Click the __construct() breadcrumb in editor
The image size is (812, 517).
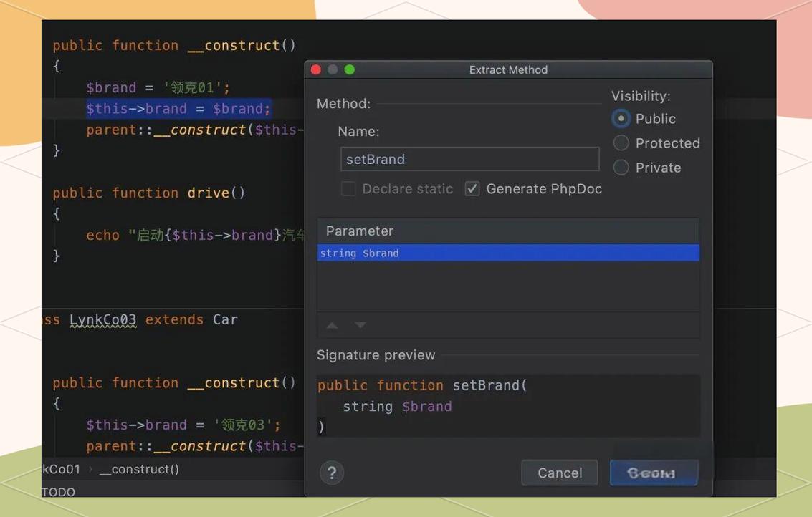pyautogui.click(x=139, y=470)
